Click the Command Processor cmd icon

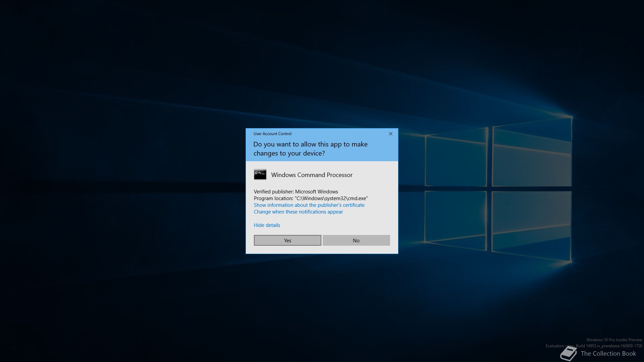coord(260,175)
